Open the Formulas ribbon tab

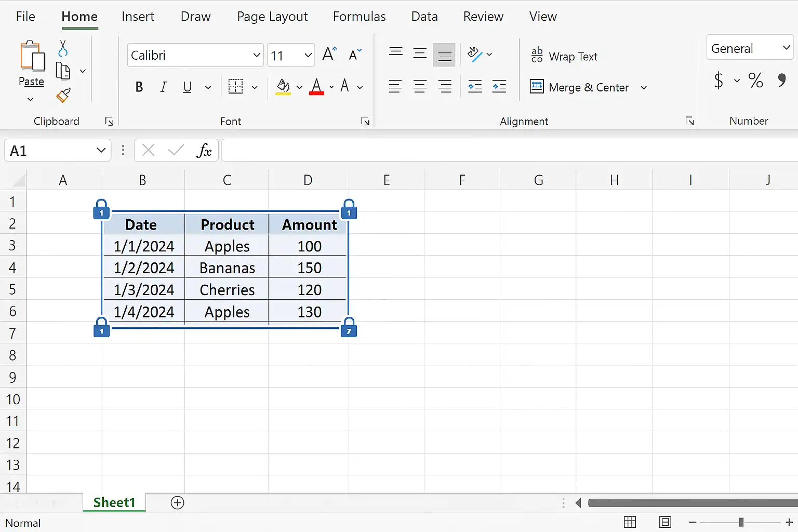360,17
